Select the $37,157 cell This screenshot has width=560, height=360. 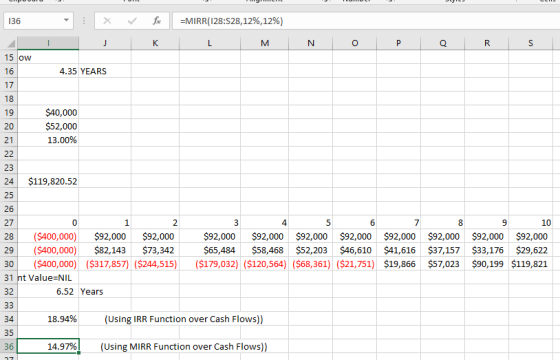click(442, 250)
